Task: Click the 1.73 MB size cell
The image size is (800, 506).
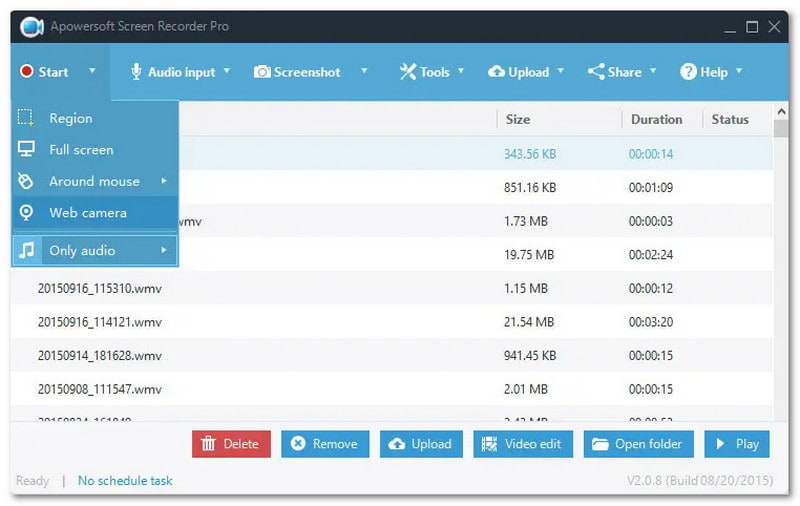Action: pos(526,221)
